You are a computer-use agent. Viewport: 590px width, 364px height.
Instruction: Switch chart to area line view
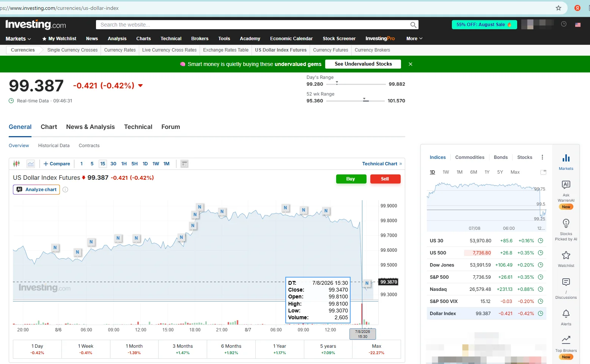[x=31, y=164]
